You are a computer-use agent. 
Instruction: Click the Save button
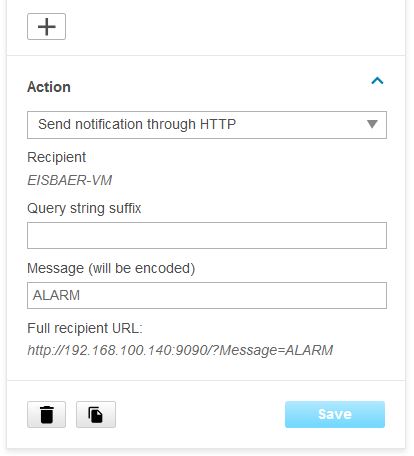coord(335,414)
